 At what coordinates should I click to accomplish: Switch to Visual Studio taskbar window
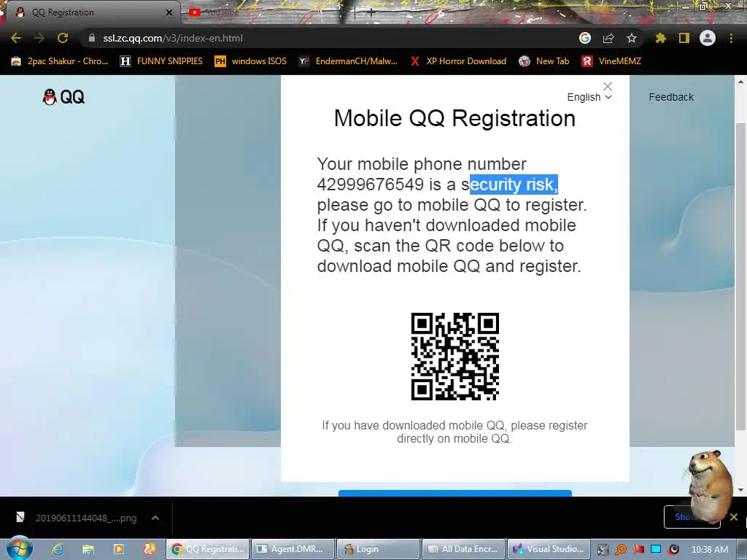coord(549,549)
